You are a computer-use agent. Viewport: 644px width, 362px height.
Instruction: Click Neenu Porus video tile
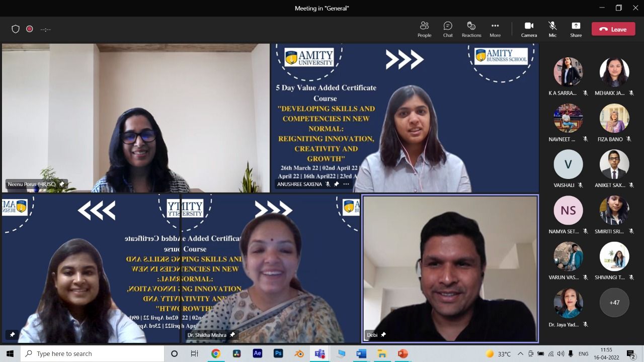pyautogui.click(x=136, y=118)
